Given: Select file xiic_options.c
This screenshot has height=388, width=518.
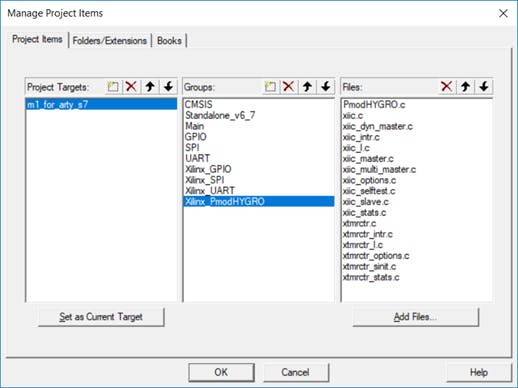Looking at the screenshot, I should pyautogui.click(x=417, y=180).
